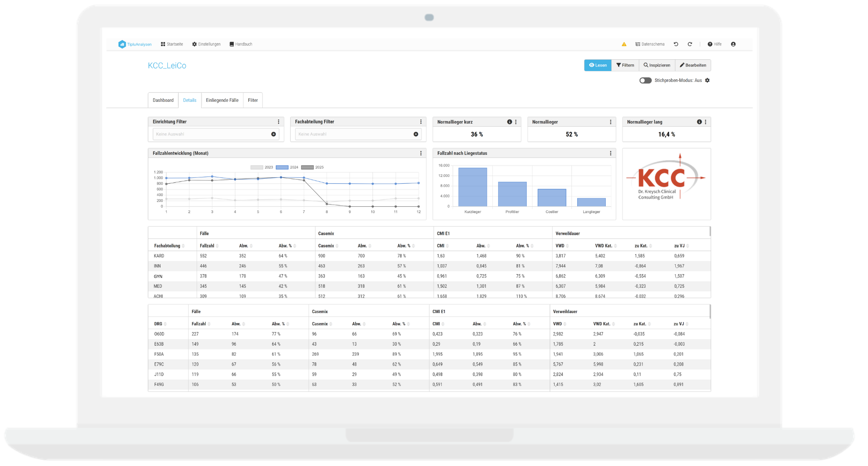Click the 2024 blue legend swatch
868x466 pixels.
point(282,167)
